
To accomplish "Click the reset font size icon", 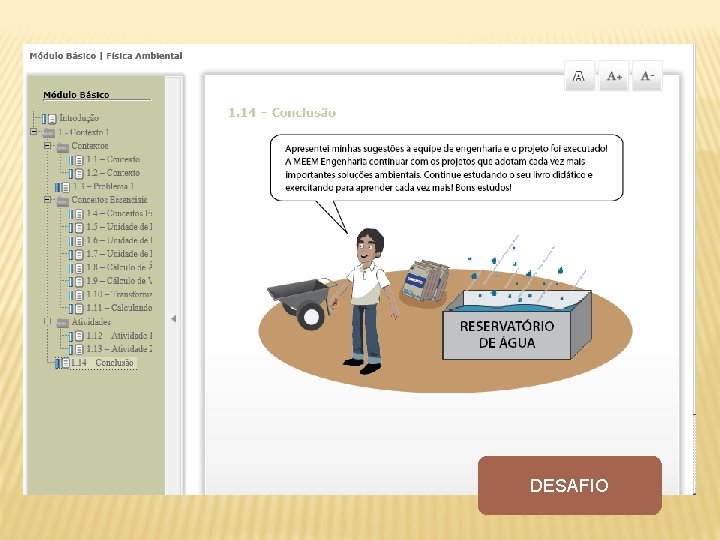I will coord(579,76).
